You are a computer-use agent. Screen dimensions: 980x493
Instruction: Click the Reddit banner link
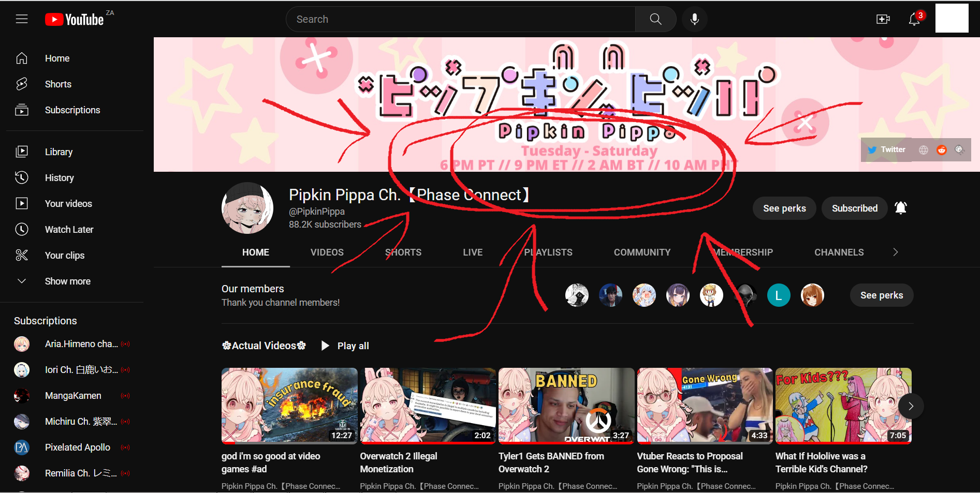(x=942, y=150)
